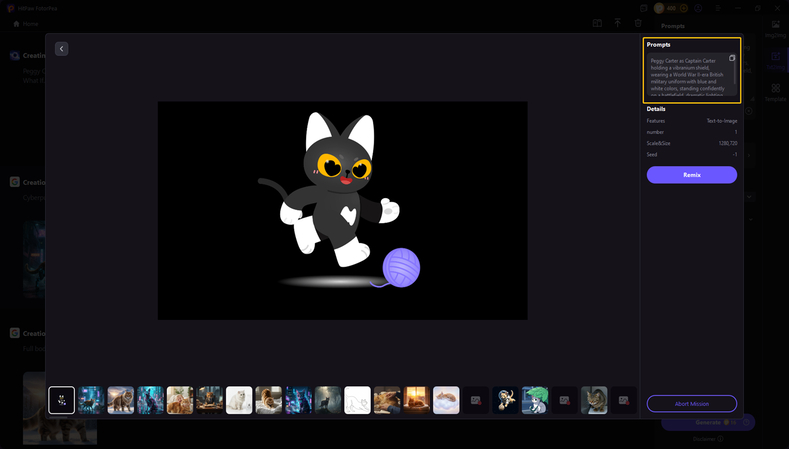
Task: Click the compare view icon in top toolbar
Action: click(x=597, y=23)
